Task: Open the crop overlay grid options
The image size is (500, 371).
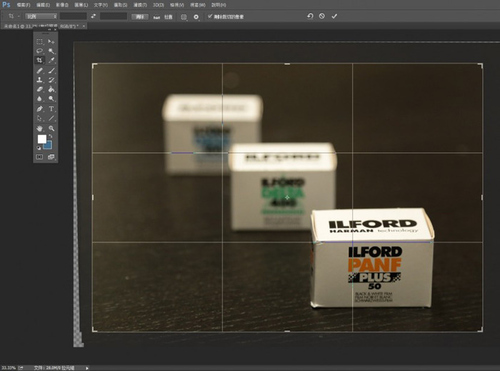Action: click(184, 17)
